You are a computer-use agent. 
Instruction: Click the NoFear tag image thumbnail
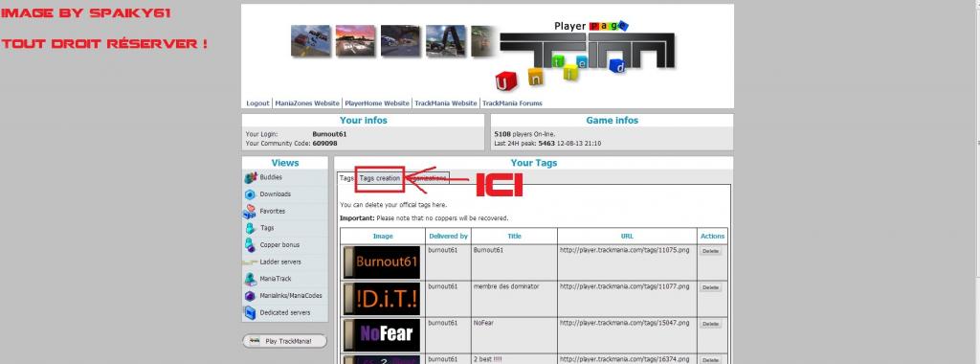[382, 335]
